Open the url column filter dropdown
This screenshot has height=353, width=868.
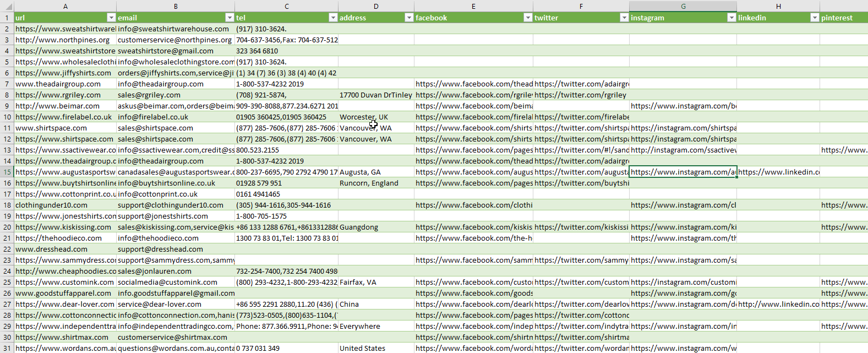[111, 18]
